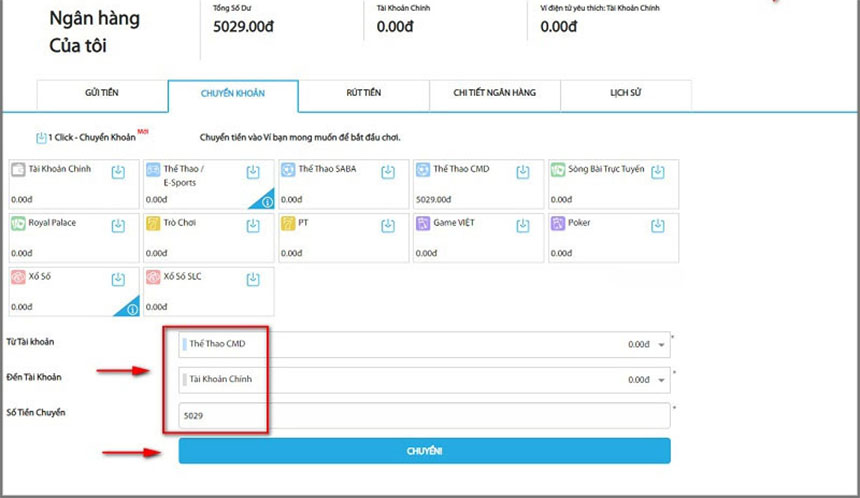
Task: Open the LỊCH SỬ tab
Action: pos(625,93)
